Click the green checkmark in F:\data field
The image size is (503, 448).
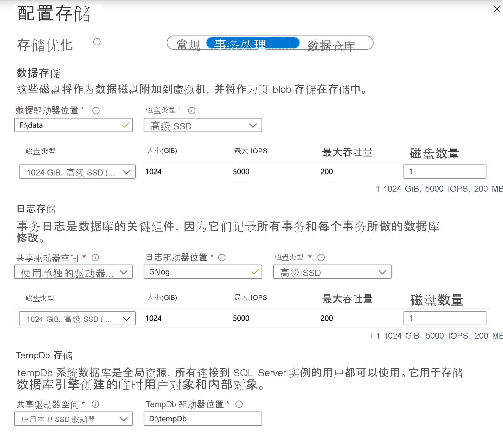click(x=125, y=125)
